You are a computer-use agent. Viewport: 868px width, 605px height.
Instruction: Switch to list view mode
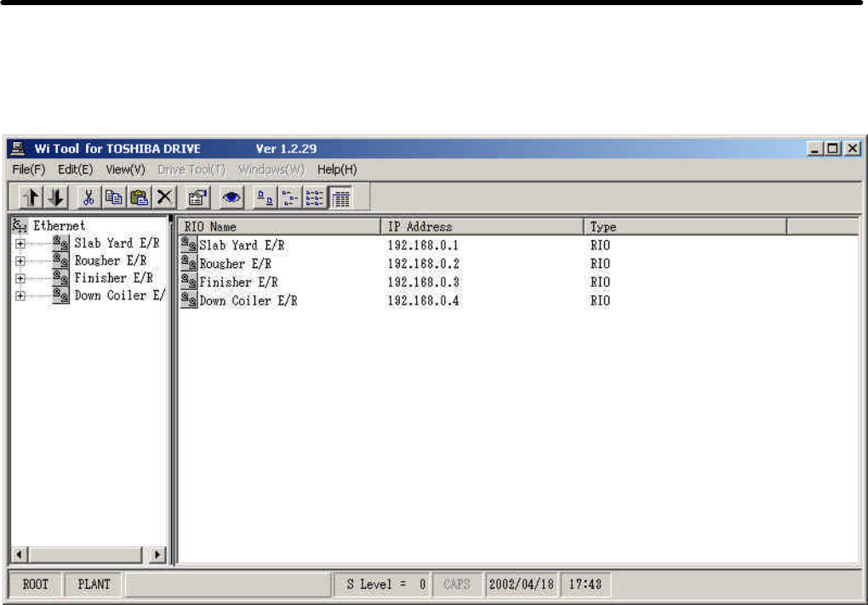click(x=315, y=197)
